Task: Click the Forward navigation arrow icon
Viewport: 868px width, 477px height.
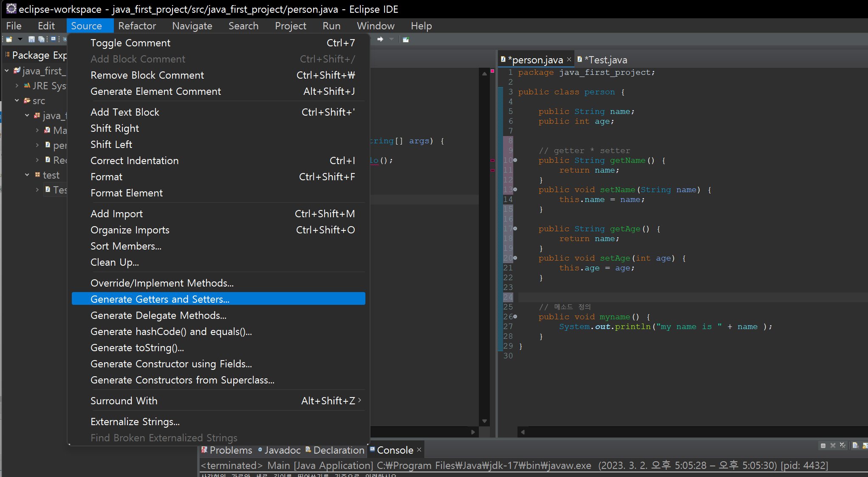Action: tap(380, 39)
